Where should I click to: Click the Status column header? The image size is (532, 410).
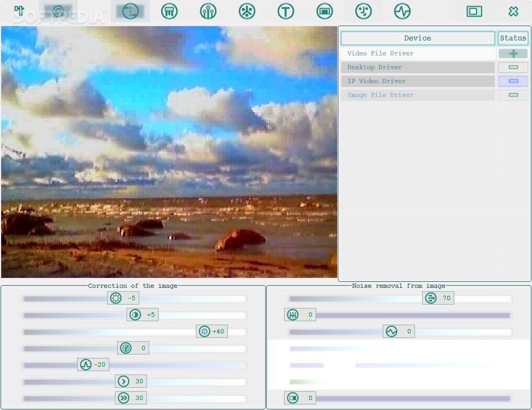pos(513,38)
